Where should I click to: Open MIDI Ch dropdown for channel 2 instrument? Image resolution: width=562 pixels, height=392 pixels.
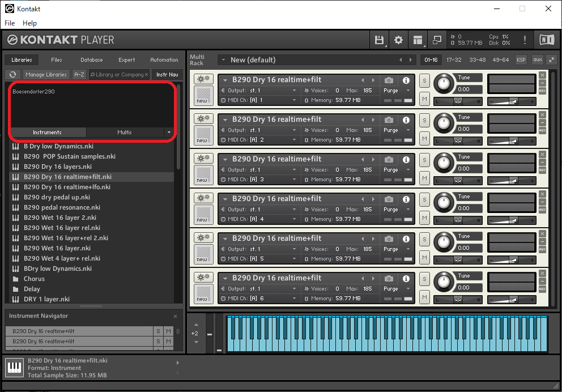coord(294,140)
